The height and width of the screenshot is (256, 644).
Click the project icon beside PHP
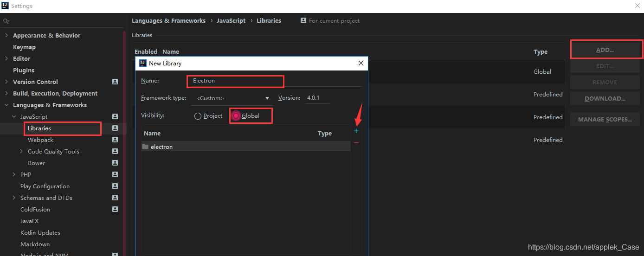[115, 174]
